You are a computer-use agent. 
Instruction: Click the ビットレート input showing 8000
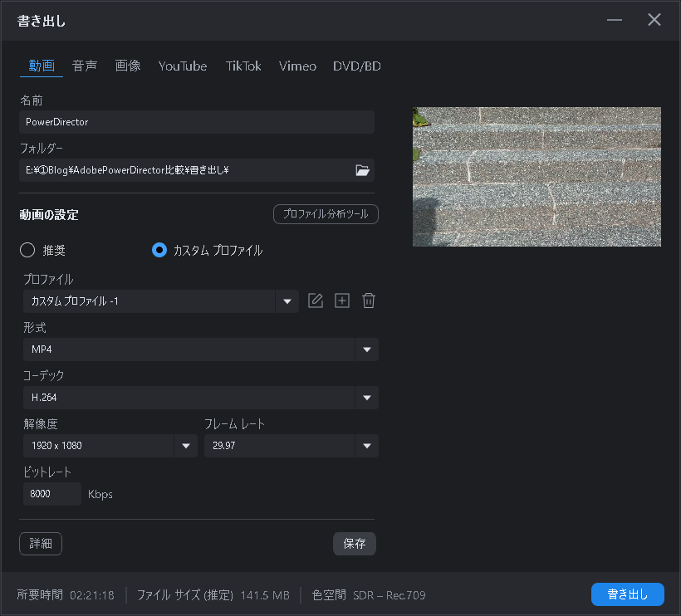[x=51, y=493]
